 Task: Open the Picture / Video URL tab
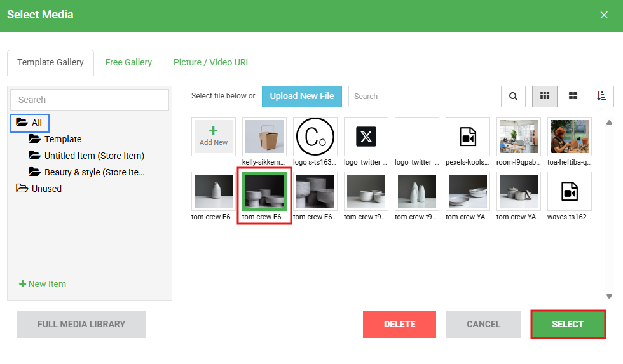212,62
